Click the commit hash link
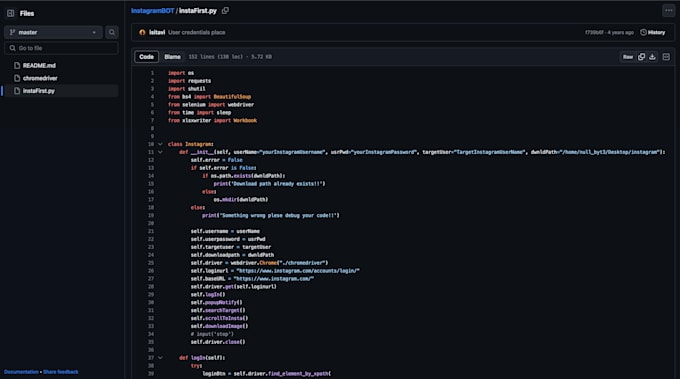 (594, 33)
